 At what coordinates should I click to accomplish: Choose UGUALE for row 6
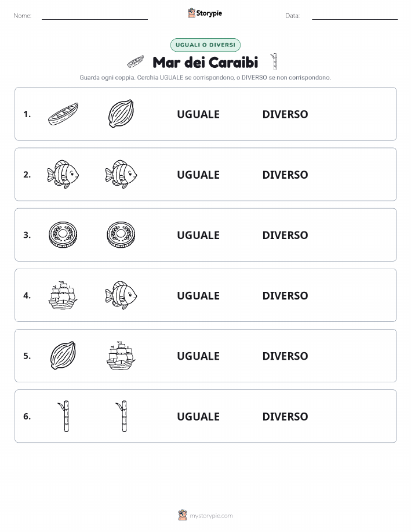[x=198, y=417]
